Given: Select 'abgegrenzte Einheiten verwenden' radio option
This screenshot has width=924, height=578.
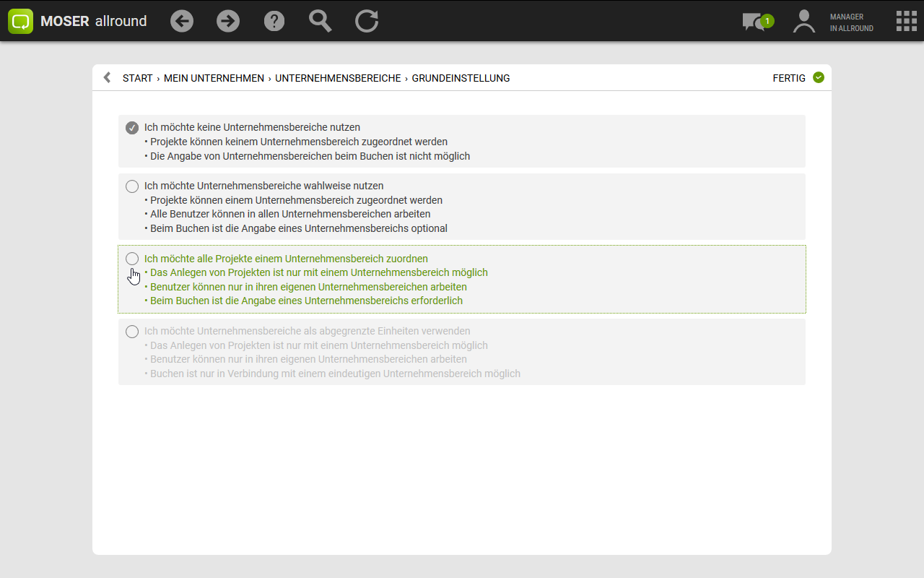Looking at the screenshot, I should [132, 332].
